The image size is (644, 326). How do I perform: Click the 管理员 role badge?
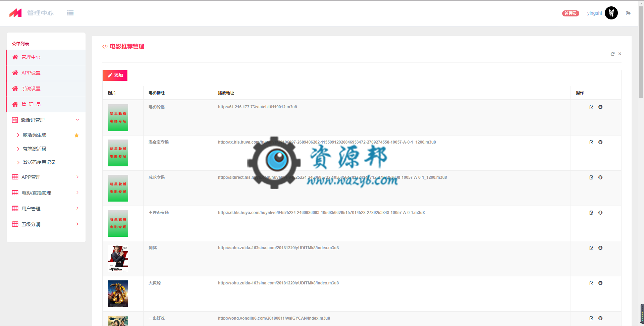tap(571, 13)
